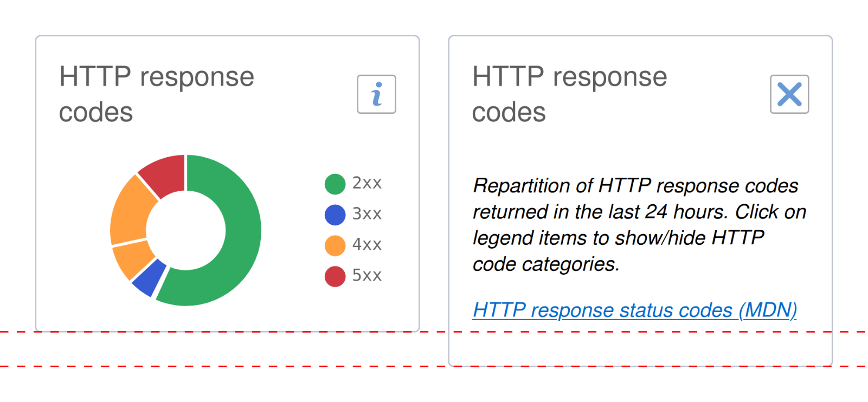Click the 5xx text label in the legend
868x402 pixels.
(367, 276)
